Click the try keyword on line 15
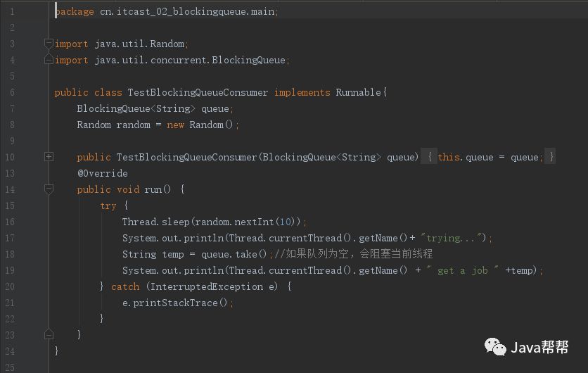The width and height of the screenshot is (588, 373). click(x=108, y=206)
